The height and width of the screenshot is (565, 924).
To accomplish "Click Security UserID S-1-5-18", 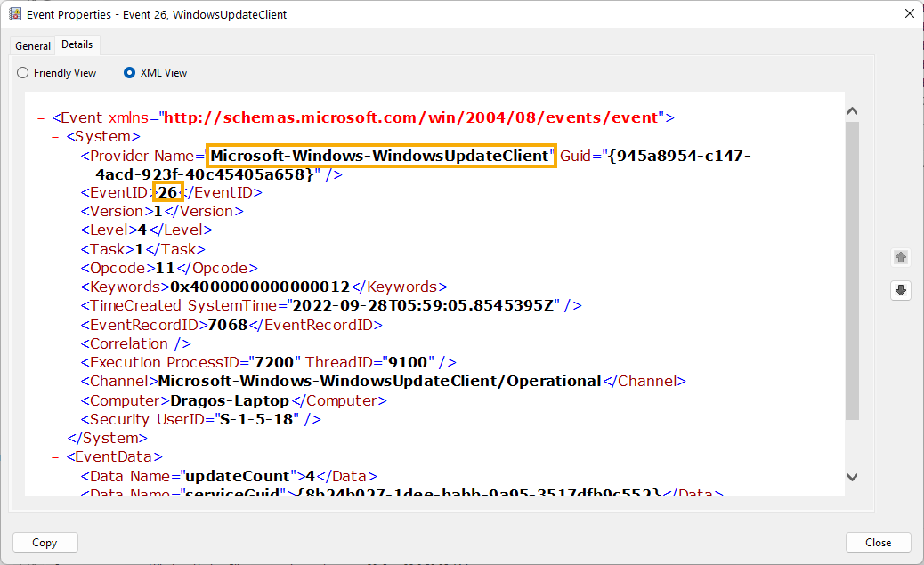I will tap(256, 419).
